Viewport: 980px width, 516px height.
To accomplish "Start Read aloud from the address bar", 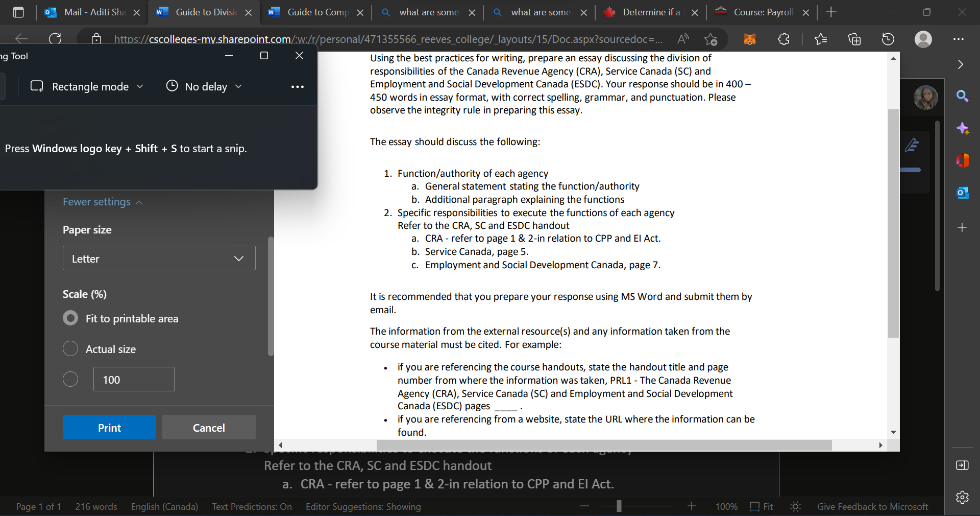I will (683, 39).
